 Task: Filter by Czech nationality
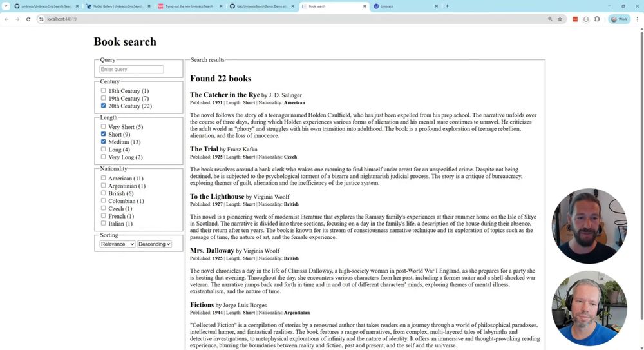(x=103, y=208)
